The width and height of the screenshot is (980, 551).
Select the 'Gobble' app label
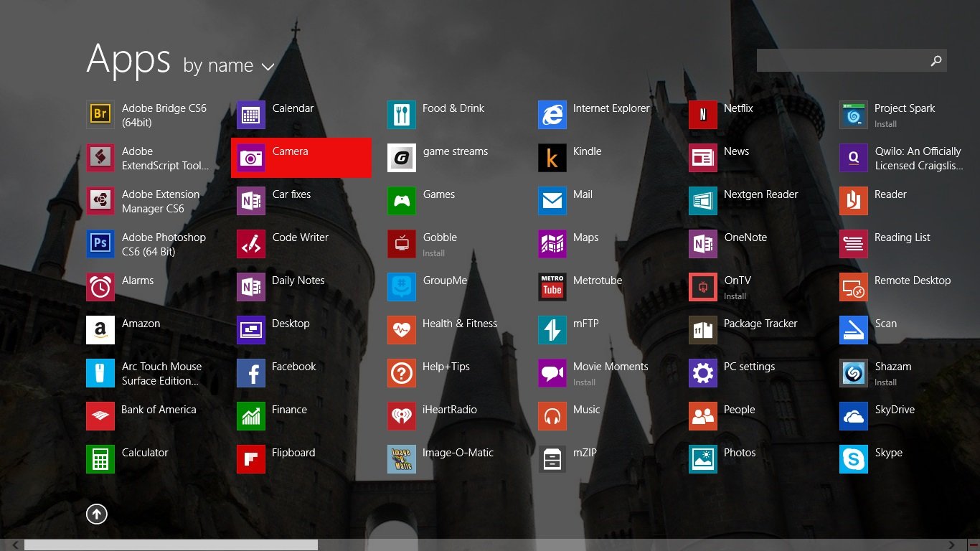point(440,237)
